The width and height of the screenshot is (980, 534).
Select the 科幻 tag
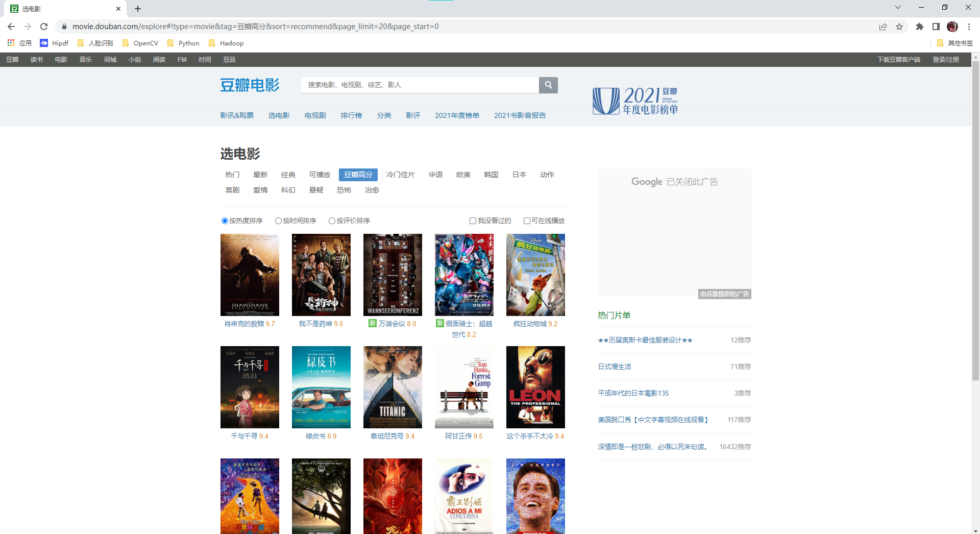click(288, 190)
